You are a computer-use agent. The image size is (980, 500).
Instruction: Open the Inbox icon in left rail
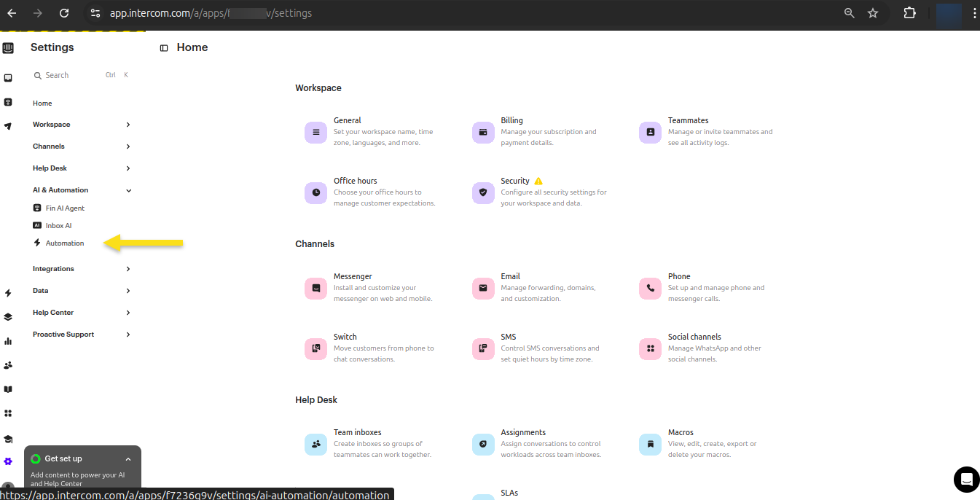click(x=8, y=78)
